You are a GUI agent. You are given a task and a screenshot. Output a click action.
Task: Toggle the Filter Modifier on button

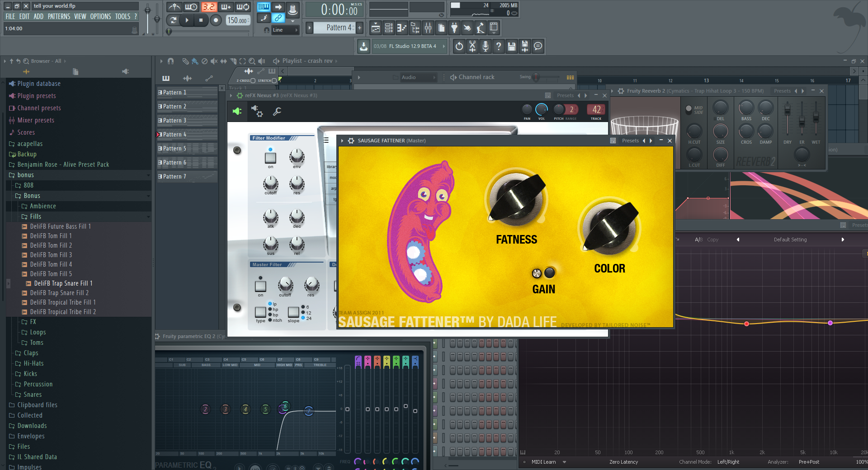pyautogui.click(x=270, y=158)
